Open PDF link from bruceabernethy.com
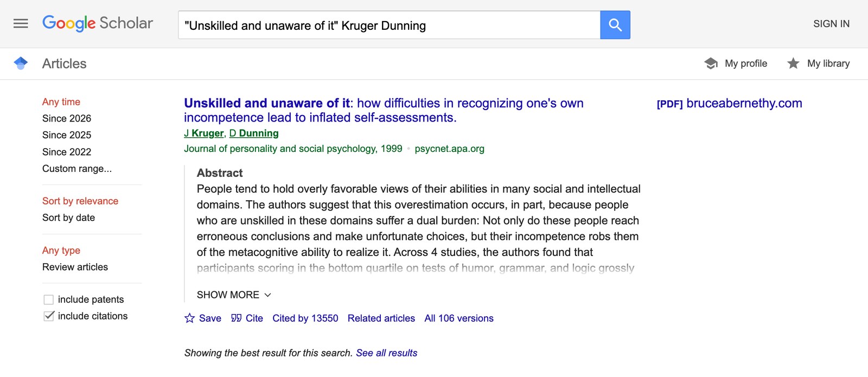The width and height of the screenshot is (868, 377). pyautogui.click(x=729, y=103)
